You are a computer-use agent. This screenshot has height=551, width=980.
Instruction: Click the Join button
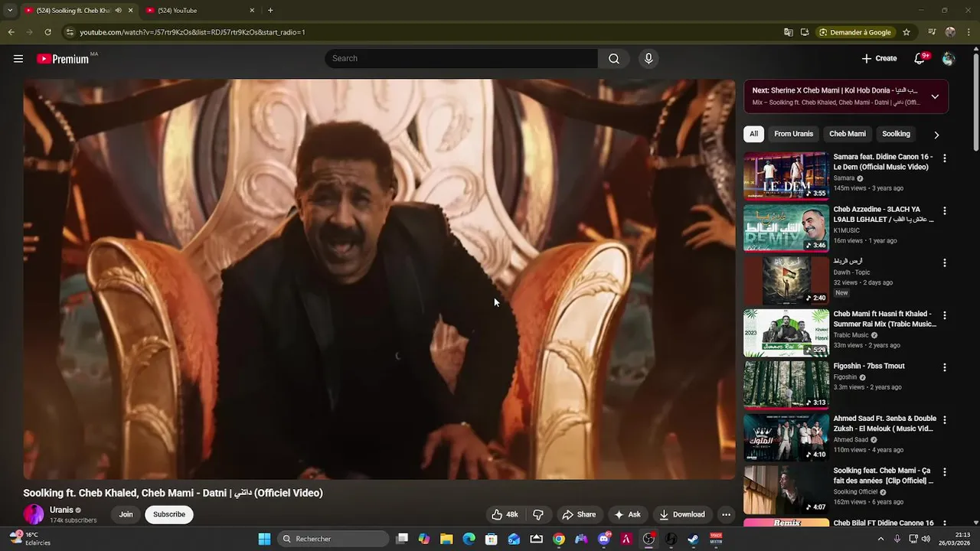click(126, 514)
